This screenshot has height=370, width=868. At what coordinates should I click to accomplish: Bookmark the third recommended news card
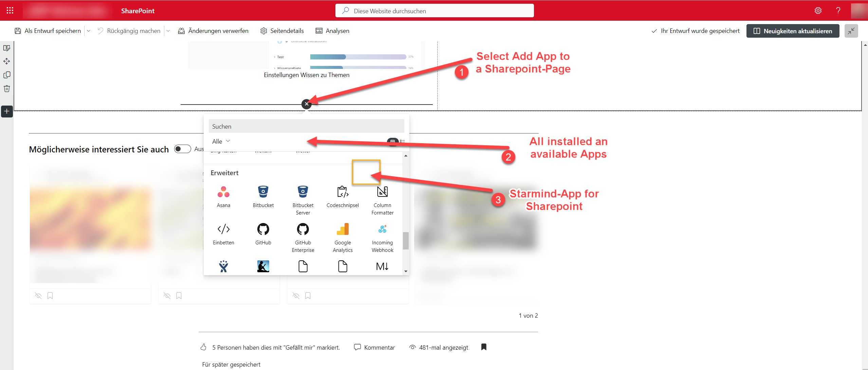(x=308, y=296)
